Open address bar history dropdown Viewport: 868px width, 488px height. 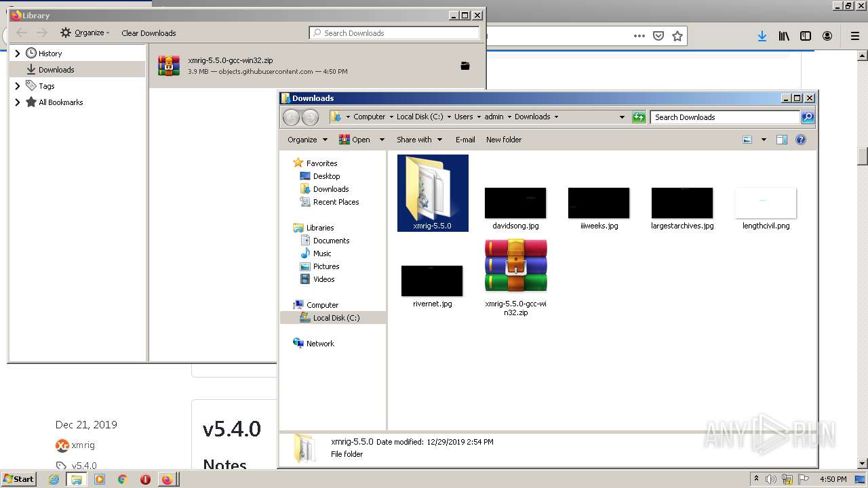[622, 117]
